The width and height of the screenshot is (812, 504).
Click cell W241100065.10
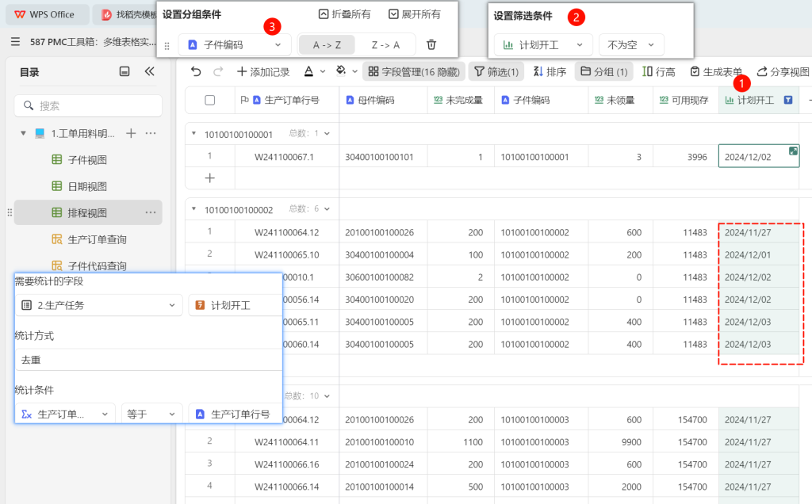click(287, 254)
